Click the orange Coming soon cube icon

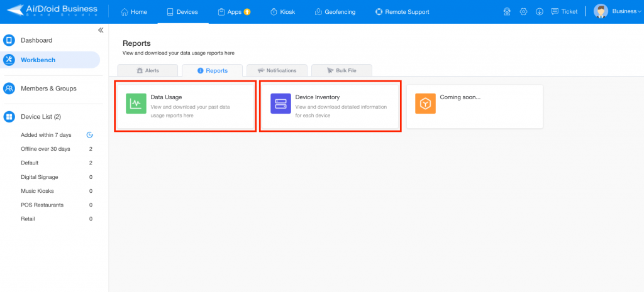pos(425,104)
